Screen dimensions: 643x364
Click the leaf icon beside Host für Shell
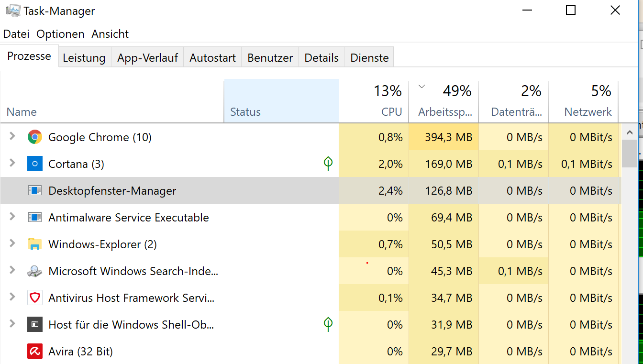click(328, 324)
